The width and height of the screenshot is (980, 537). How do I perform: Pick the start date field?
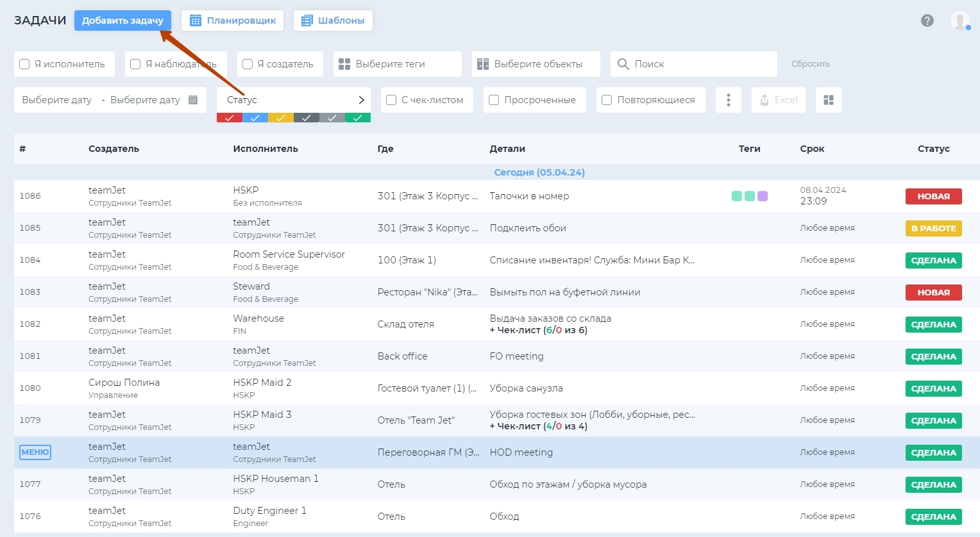[x=57, y=100]
